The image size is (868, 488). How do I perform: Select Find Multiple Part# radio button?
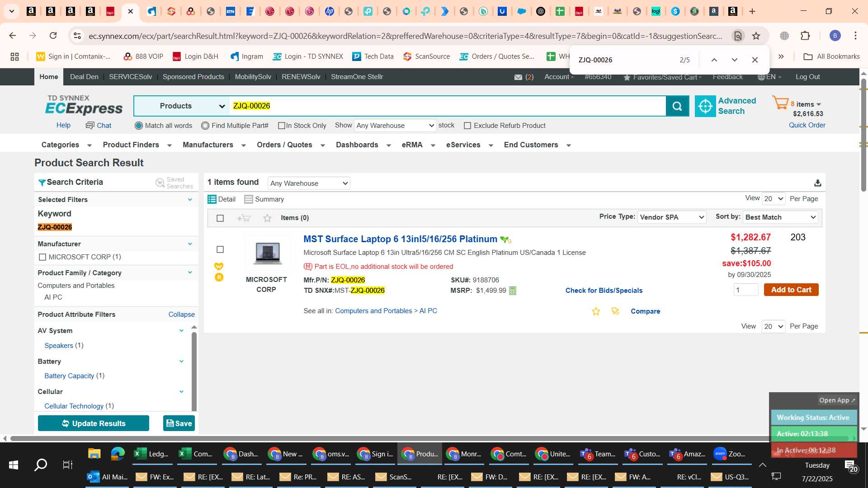205,126
